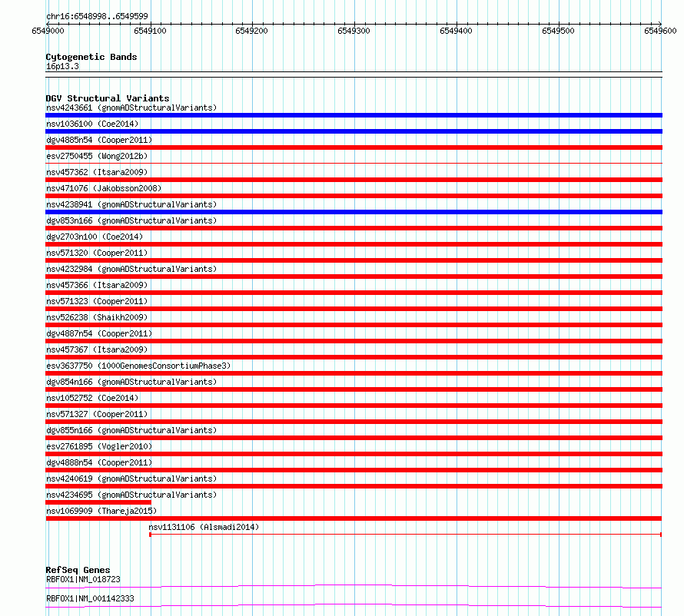
Task: Click the red bar under nsv4240619
Action: [354, 486]
